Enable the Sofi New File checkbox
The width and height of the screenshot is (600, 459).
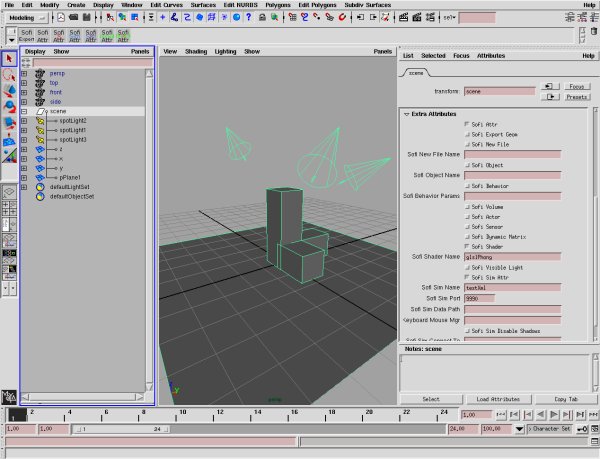tap(467, 144)
